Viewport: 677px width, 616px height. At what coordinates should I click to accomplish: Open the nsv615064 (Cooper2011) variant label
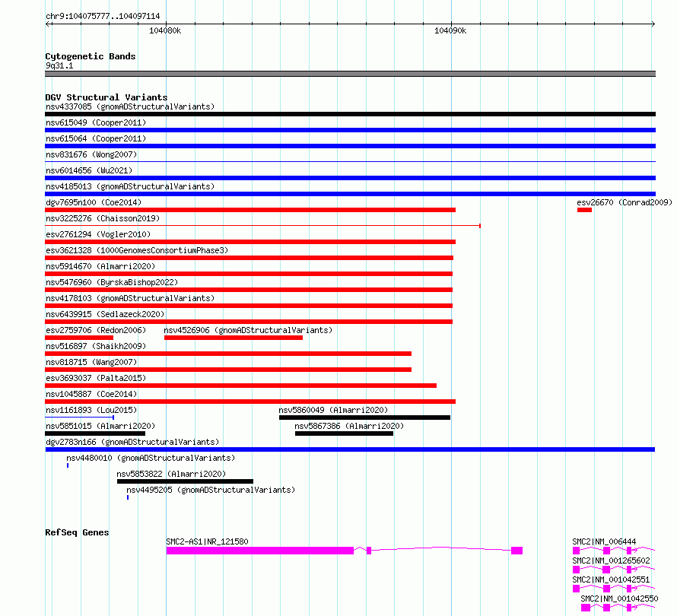pos(96,138)
